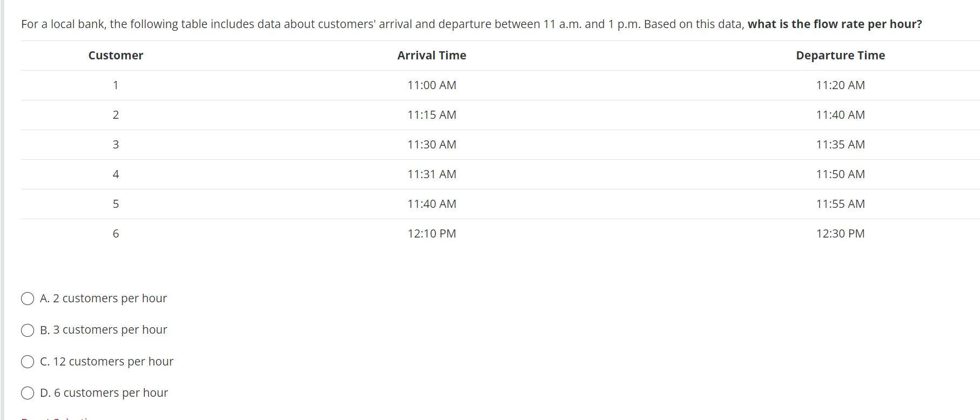Screen dimensions: 980x420
Task: Select answer C. 12 customers per hour
Action: 27,362
